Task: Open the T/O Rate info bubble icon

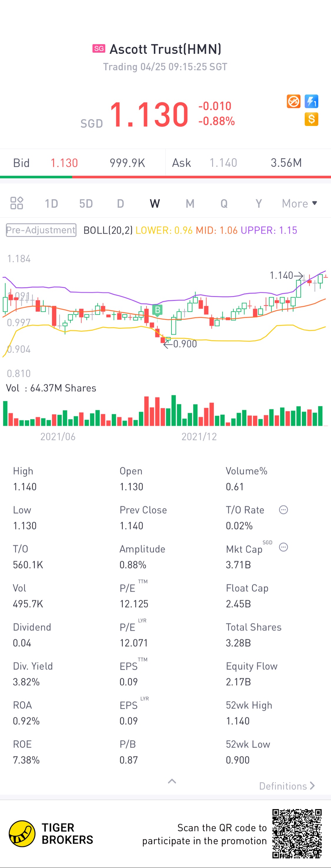Action: [x=284, y=510]
